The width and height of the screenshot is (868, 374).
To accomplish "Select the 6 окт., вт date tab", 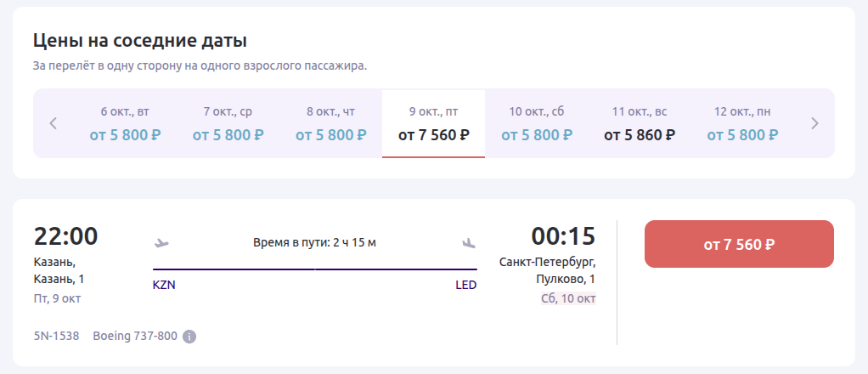I will pos(125,123).
